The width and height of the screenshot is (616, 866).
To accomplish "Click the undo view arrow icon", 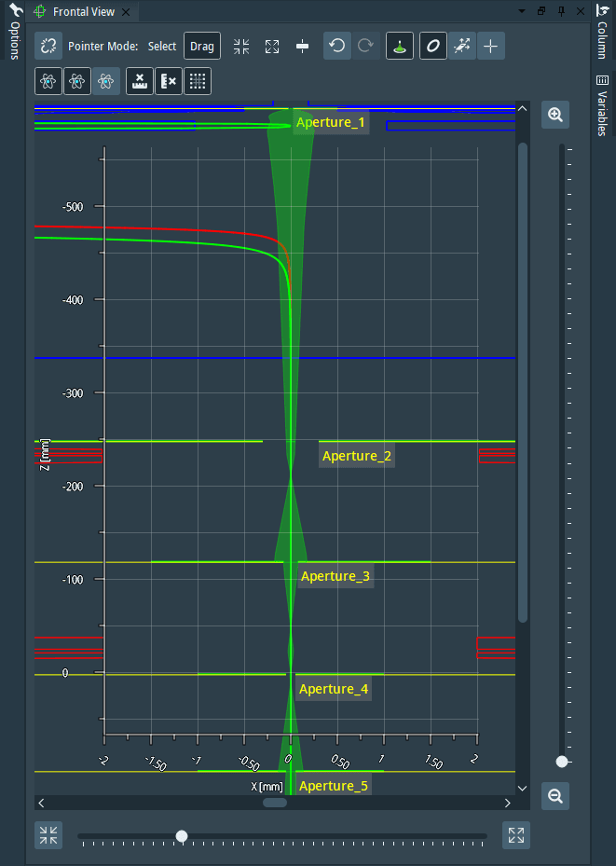I will pyautogui.click(x=337, y=47).
